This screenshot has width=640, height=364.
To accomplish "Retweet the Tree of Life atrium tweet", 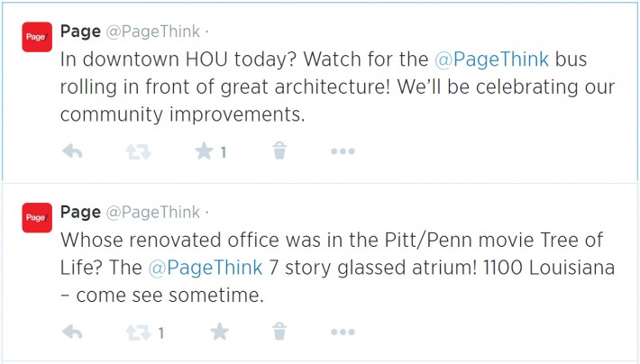I will [138, 332].
